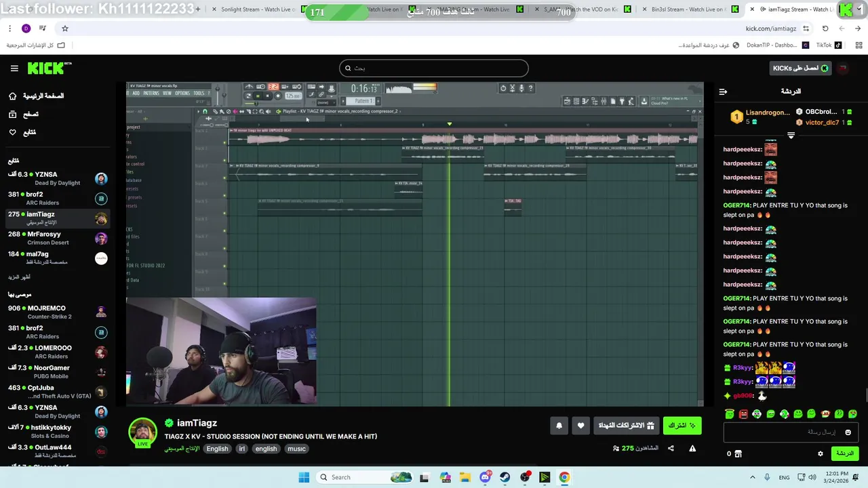
Task: Show hidden system tray icons chevron
Action: [x=752, y=477]
